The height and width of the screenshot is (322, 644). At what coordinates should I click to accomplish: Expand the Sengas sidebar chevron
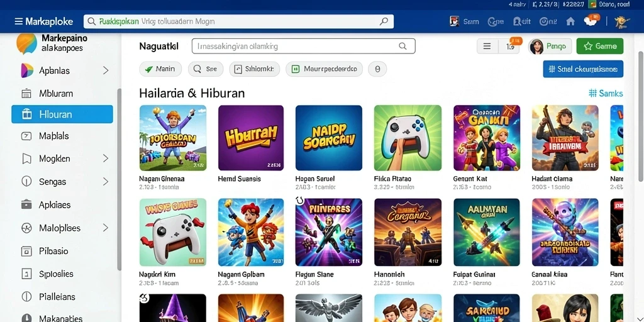coord(106,182)
